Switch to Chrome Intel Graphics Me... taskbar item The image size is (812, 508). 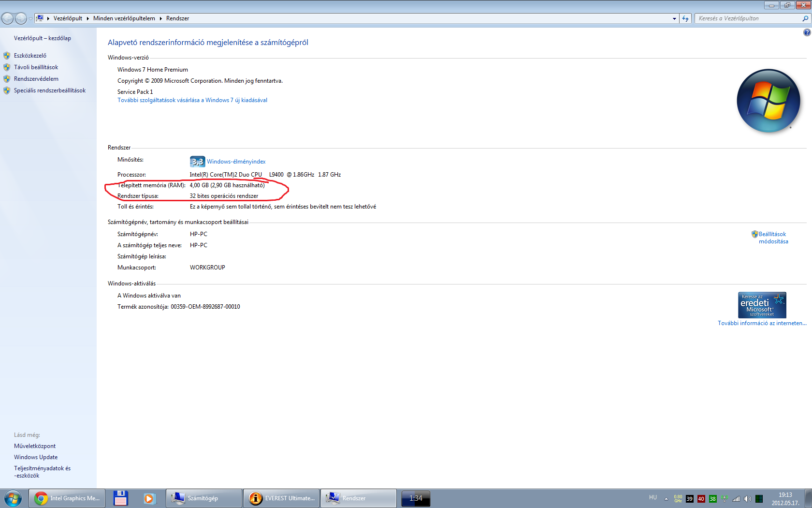[67, 498]
